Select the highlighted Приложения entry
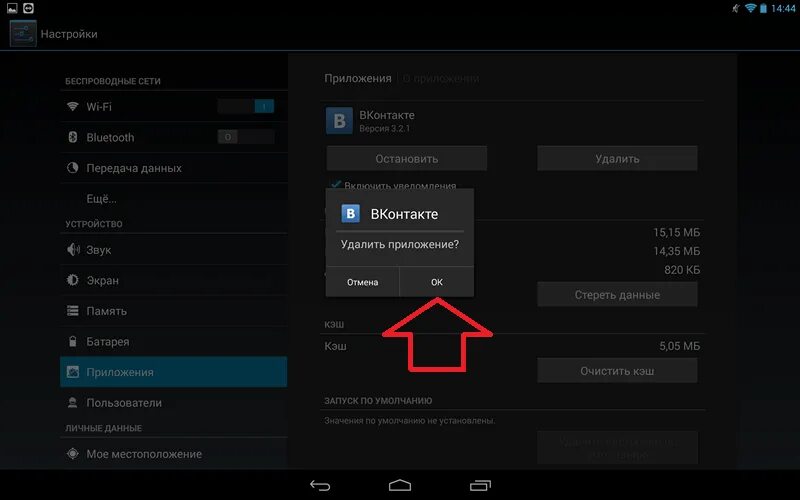800x500 pixels. pos(173,372)
